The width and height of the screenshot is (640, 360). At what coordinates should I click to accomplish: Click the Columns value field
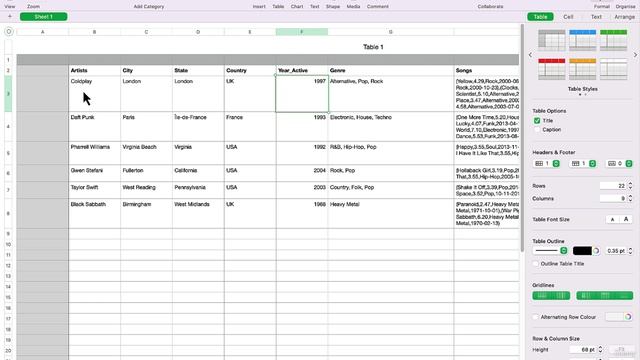pyautogui.click(x=613, y=198)
